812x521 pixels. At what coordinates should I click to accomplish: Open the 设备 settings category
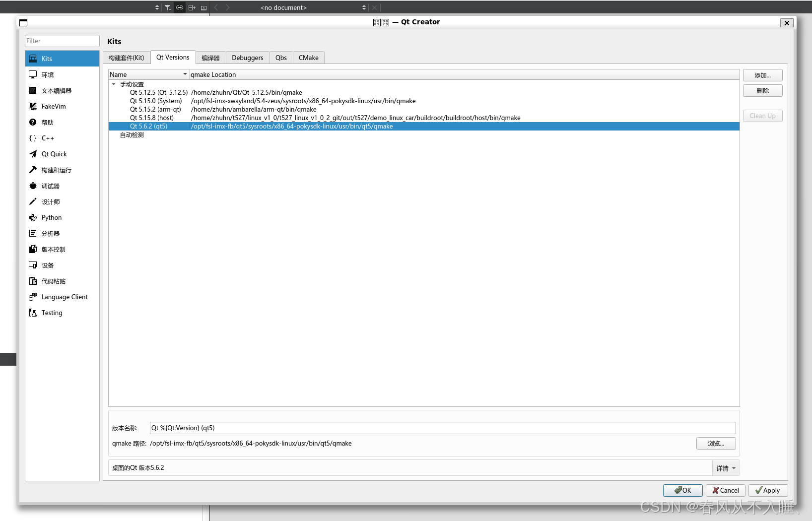coord(62,265)
